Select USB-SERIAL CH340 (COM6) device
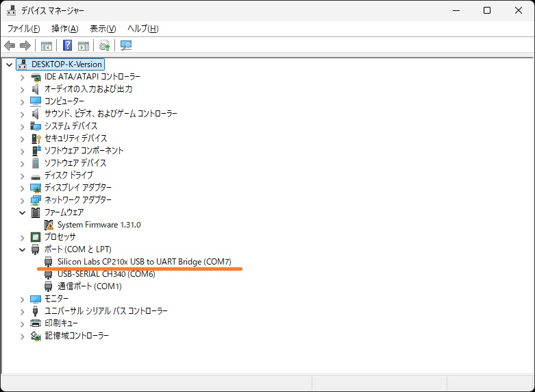The height and width of the screenshot is (392, 535). pyautogui.click(x=106, y=274)
